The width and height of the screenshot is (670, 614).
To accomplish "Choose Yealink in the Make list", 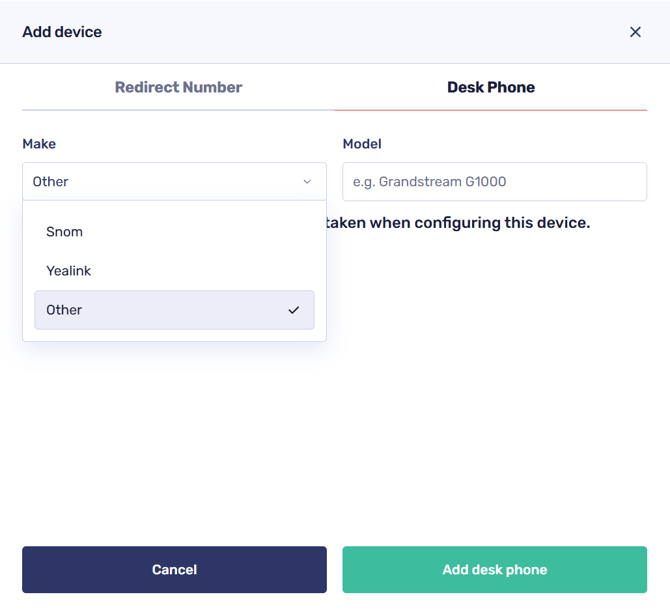I will 69,271.
